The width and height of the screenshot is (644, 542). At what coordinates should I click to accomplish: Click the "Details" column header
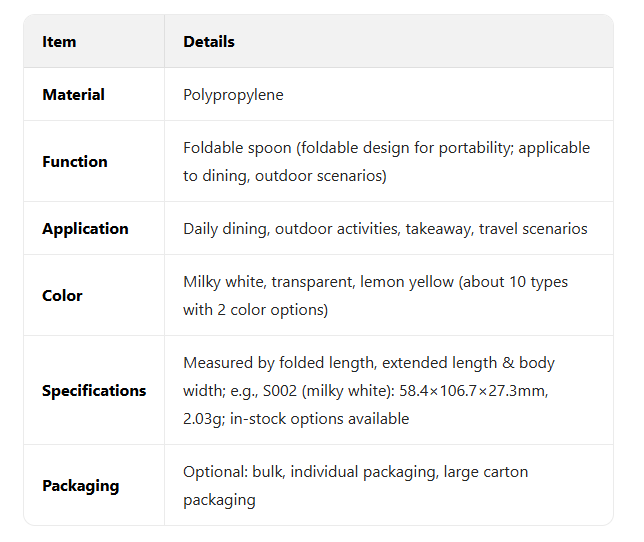pyautogui.click(x=209, y=42)
